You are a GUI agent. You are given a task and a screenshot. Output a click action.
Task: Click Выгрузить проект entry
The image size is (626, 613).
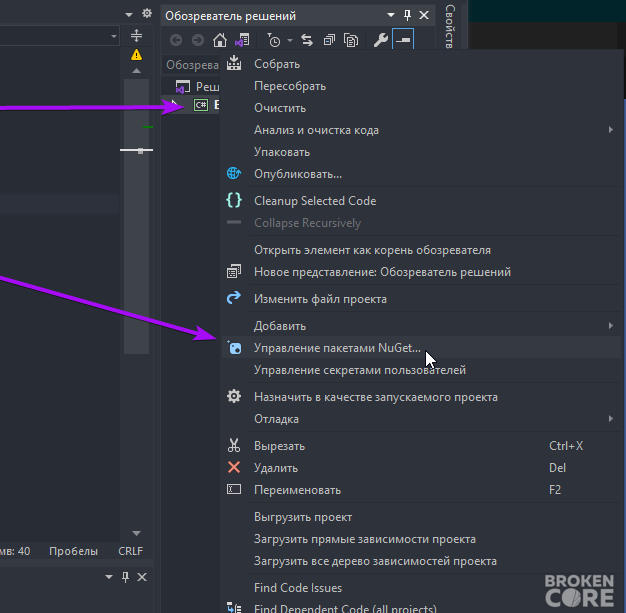420,517
